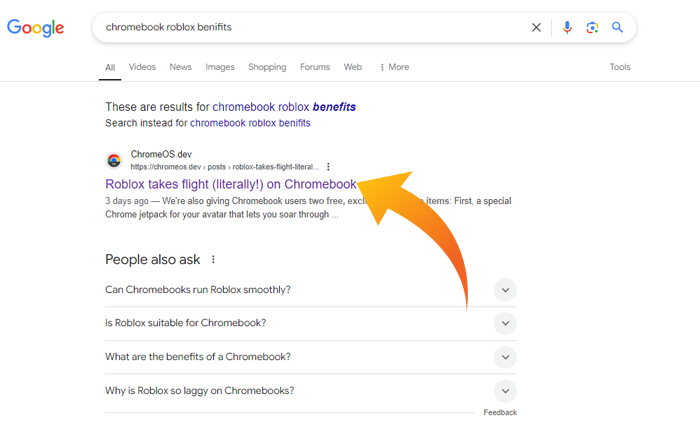Image resolution: width=700 pixels, height=430 pixels.
Task: Select the All results tab
Action: click(x=110, y=67)
